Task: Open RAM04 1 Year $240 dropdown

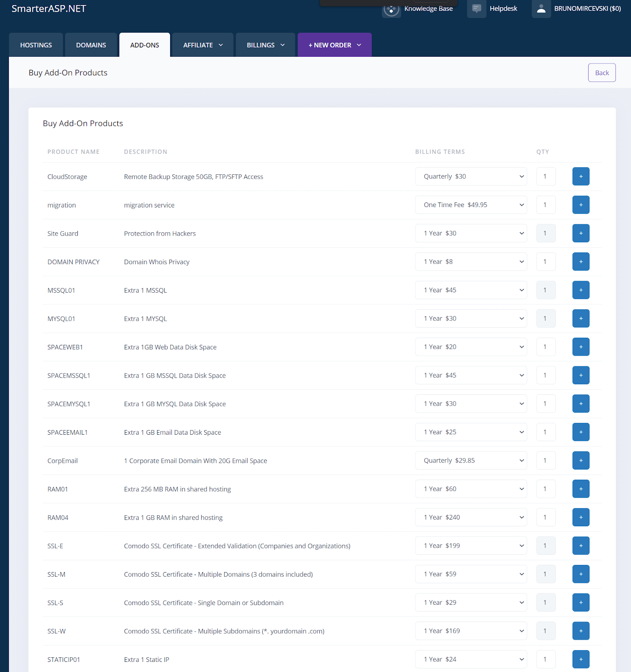Action: coord(471,517)
